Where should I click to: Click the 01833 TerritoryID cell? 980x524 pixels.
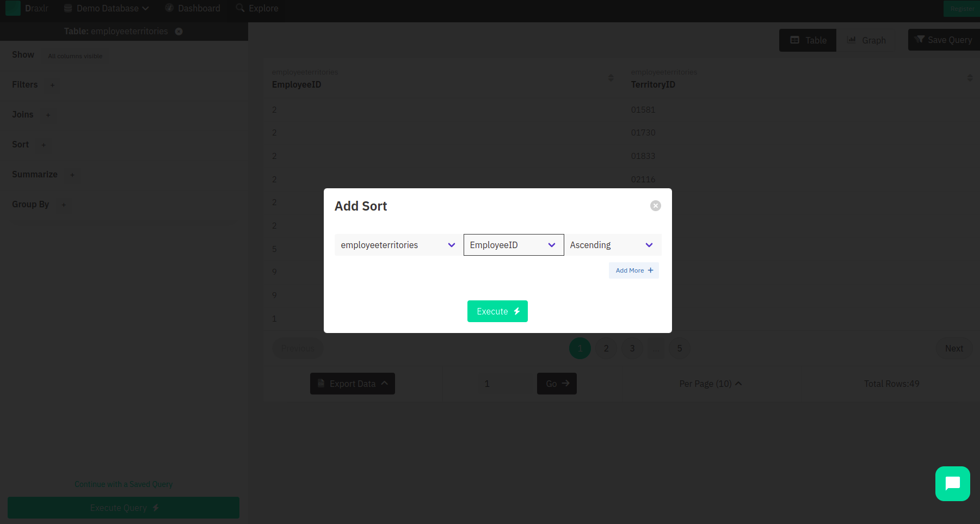pos(643,156)
